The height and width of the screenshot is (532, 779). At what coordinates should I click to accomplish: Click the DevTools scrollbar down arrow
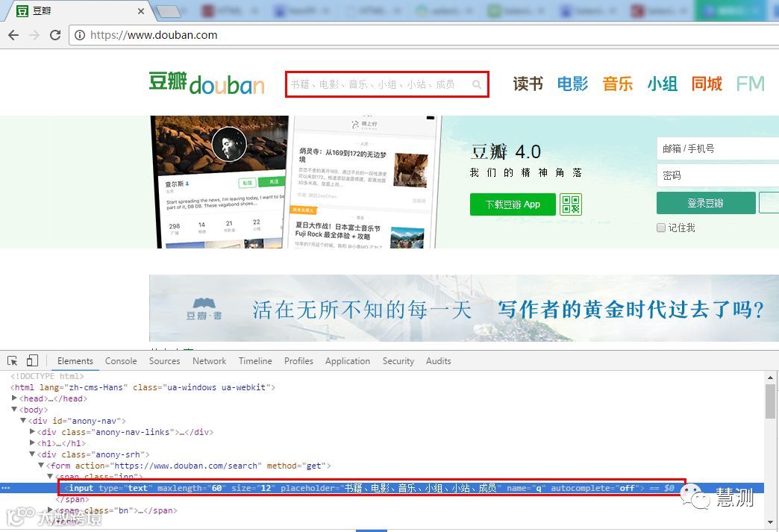[x=771, y=522]
